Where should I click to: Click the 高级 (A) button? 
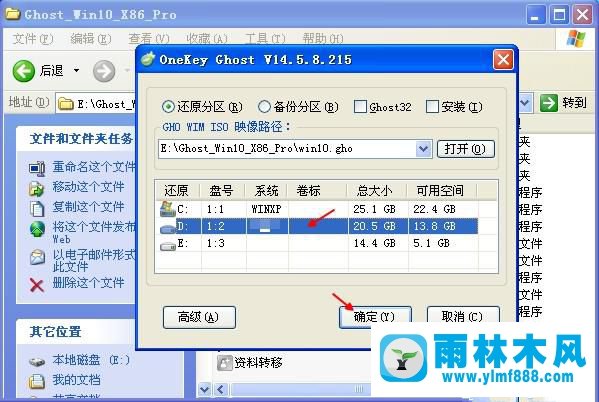coord(199,317)
